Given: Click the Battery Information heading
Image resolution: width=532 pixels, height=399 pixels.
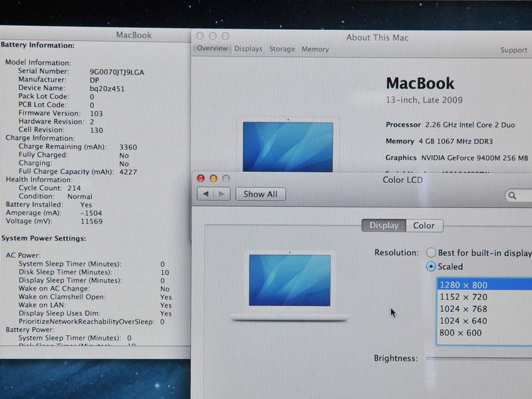Looking at the screenshot, I should tap(38, 45).
